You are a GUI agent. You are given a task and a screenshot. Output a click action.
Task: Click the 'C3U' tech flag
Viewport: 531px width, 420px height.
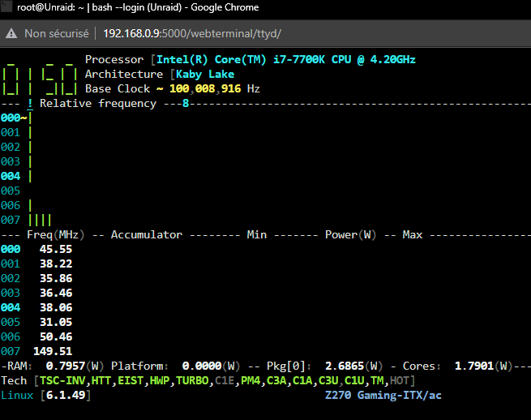point(328,381)
